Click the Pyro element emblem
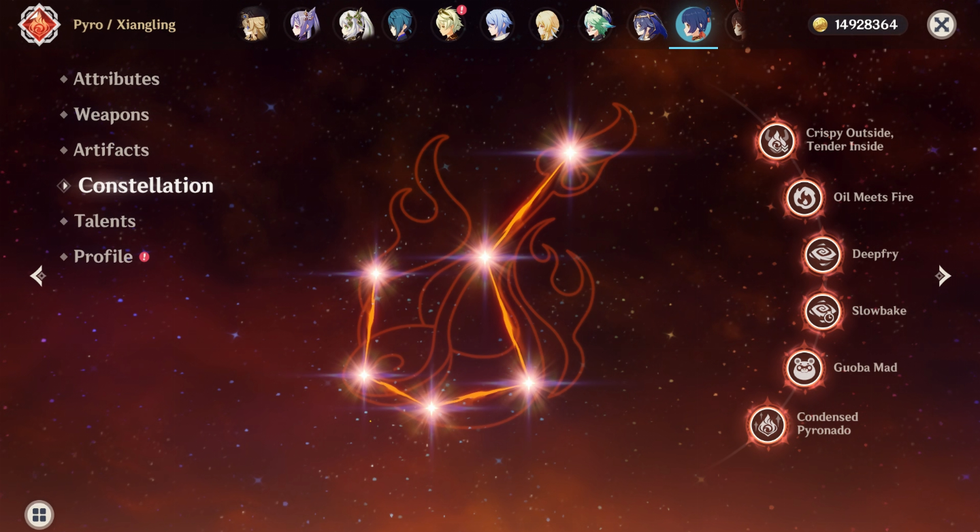980x532 pixels. 39,24
